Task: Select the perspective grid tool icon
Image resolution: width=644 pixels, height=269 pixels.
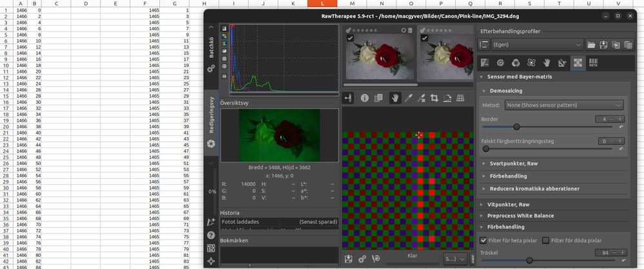Action: [x=460, y=98]
